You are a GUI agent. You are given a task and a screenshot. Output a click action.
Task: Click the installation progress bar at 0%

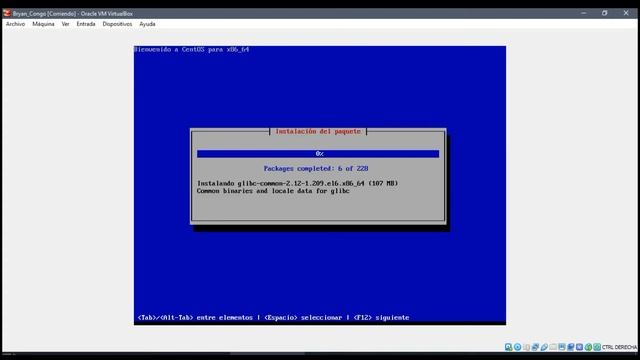click(318, 153)
